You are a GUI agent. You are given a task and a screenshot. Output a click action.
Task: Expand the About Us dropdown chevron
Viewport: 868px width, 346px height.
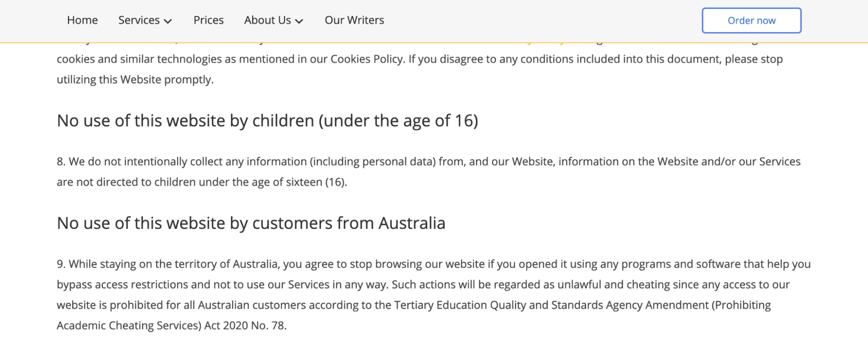[299, 21]
